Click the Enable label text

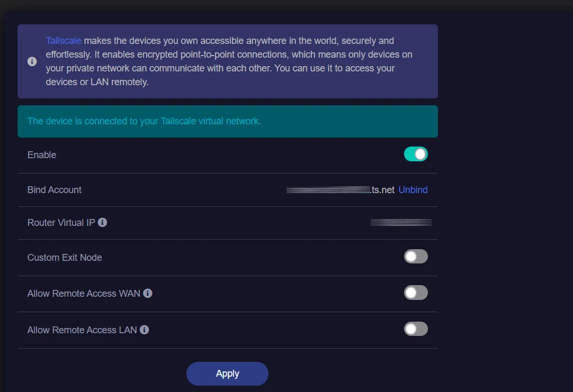[42, 155]
